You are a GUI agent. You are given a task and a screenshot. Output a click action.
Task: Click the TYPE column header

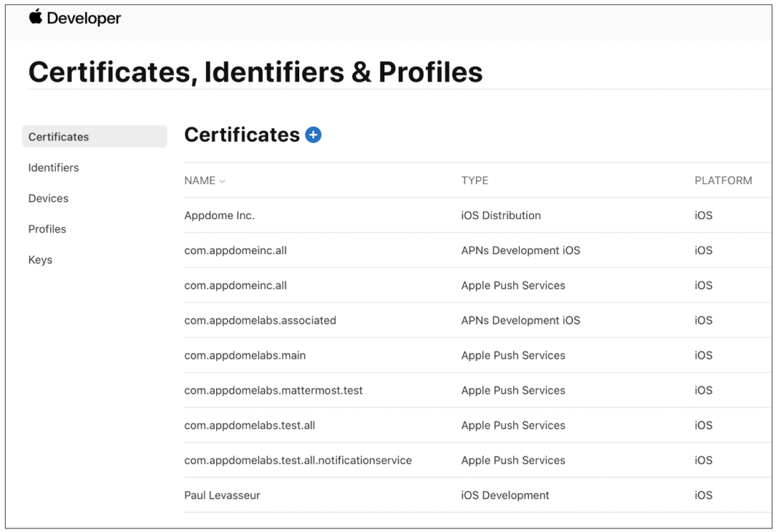(475, 180)
